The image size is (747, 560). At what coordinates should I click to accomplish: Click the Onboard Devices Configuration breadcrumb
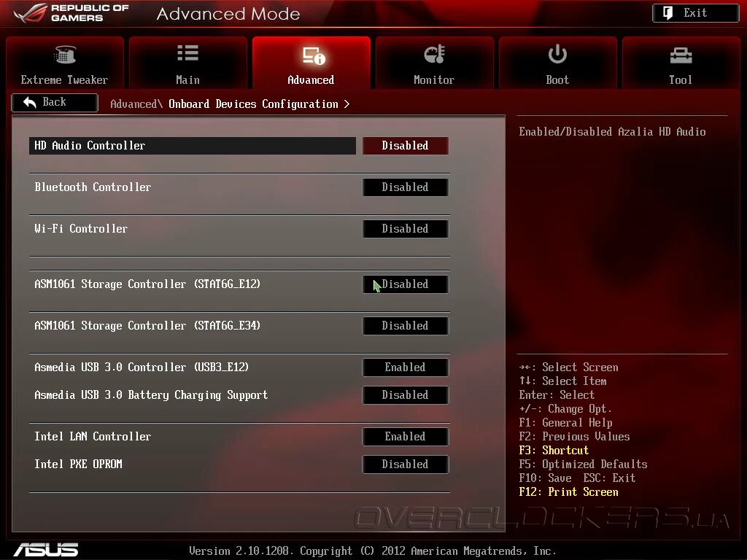pyautogui.click(x=253, y=104)
